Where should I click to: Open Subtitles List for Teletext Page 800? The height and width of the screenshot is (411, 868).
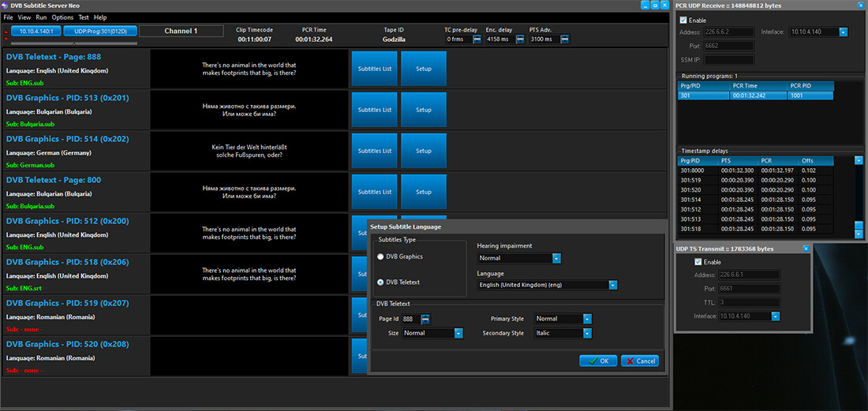[x=374, y=192]
